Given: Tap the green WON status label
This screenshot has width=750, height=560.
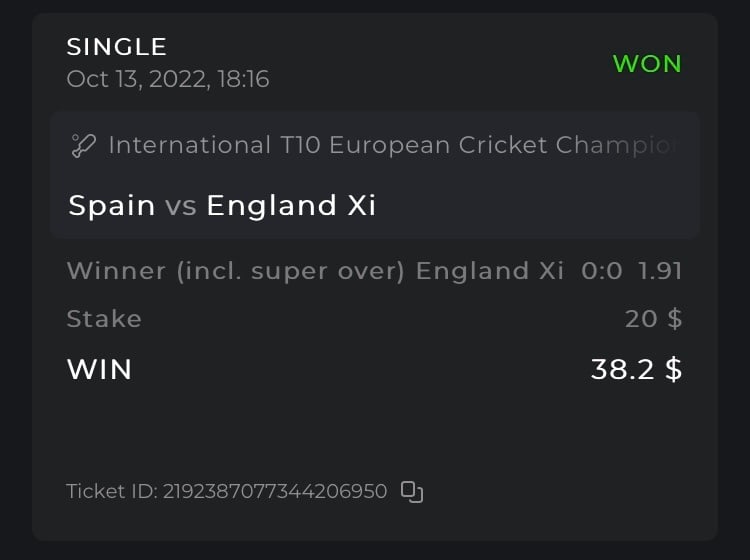Looking at the screenshot, I should (x=647, y=64).
